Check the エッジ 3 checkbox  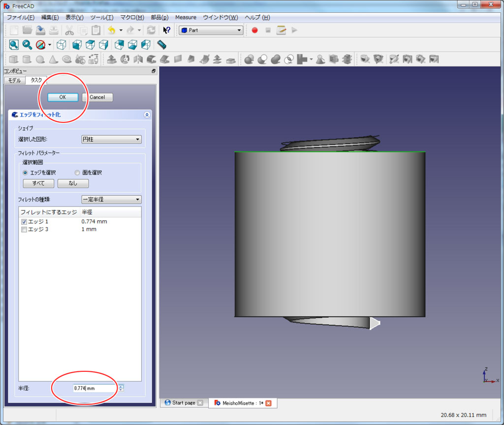click(x=24, y=229)
